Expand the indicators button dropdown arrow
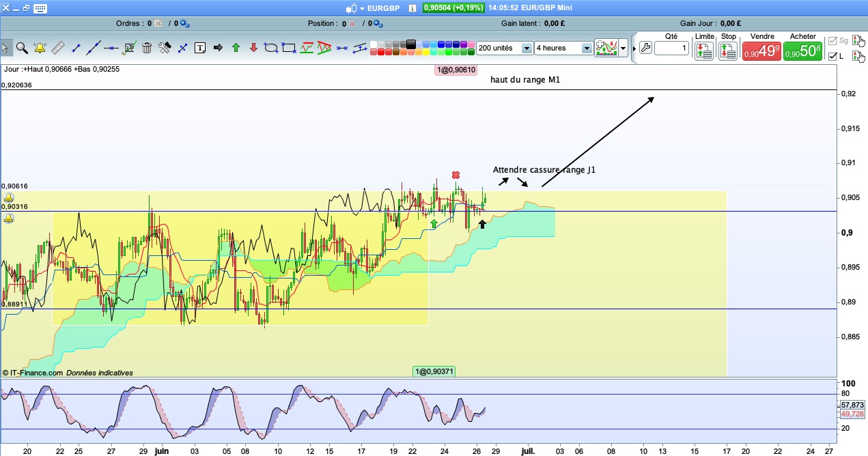The width and height of the screenshot is (868, 456). 624,48
